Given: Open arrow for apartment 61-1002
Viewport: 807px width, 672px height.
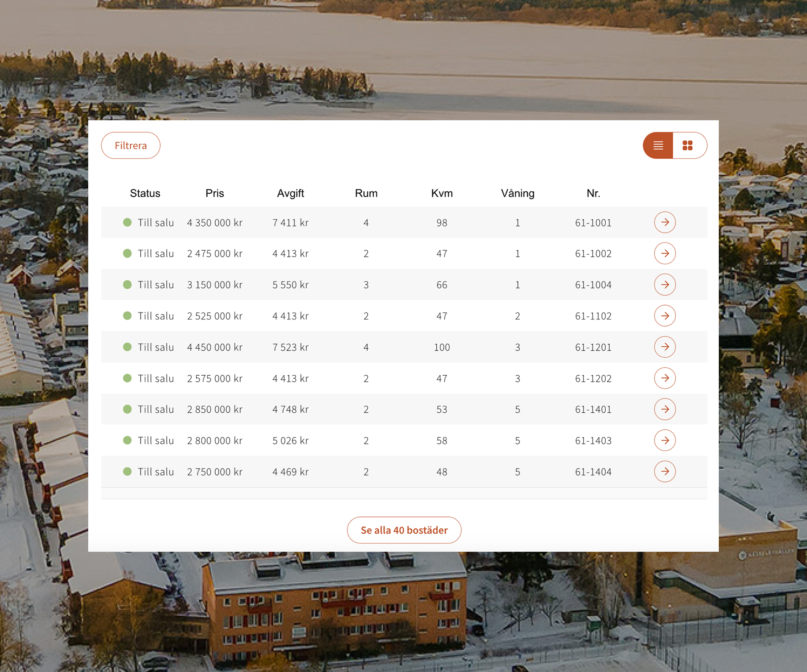Looking at the screenshot, I should 665,253.
